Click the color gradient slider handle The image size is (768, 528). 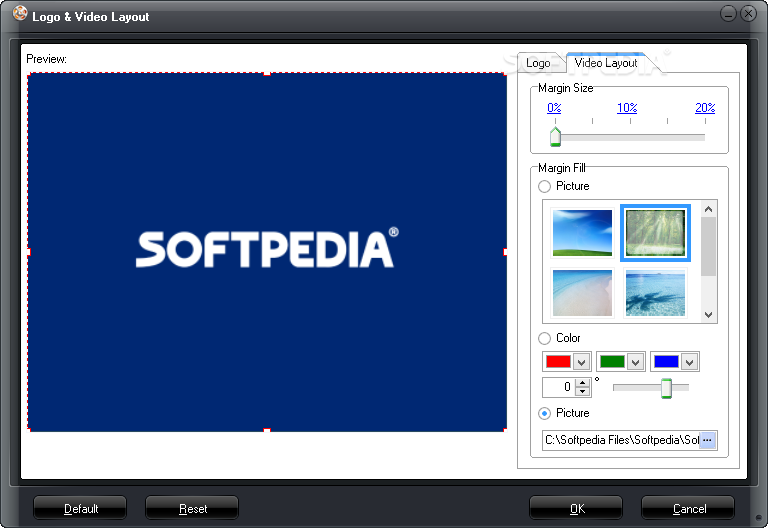666,388
